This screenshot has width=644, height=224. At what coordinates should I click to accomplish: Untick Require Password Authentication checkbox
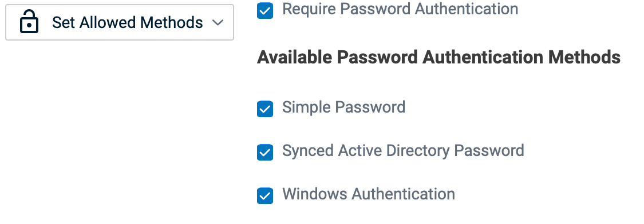pos(265,11)
